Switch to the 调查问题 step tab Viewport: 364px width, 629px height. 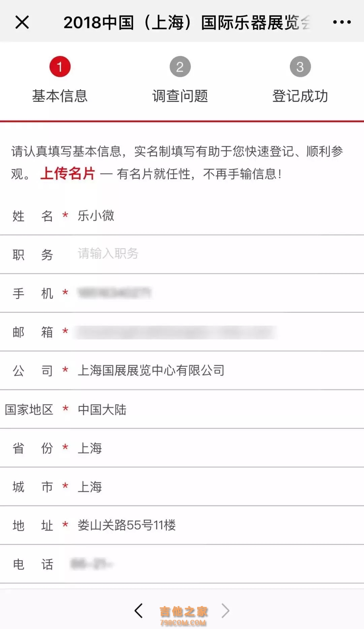(x=180, y=96)
